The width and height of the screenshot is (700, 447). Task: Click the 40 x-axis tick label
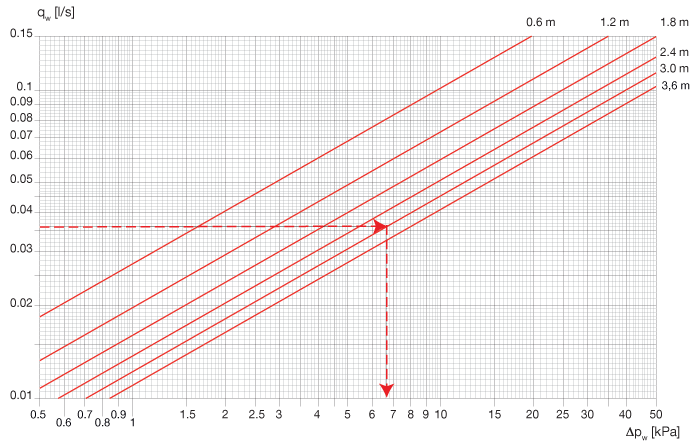pos(625,415)
